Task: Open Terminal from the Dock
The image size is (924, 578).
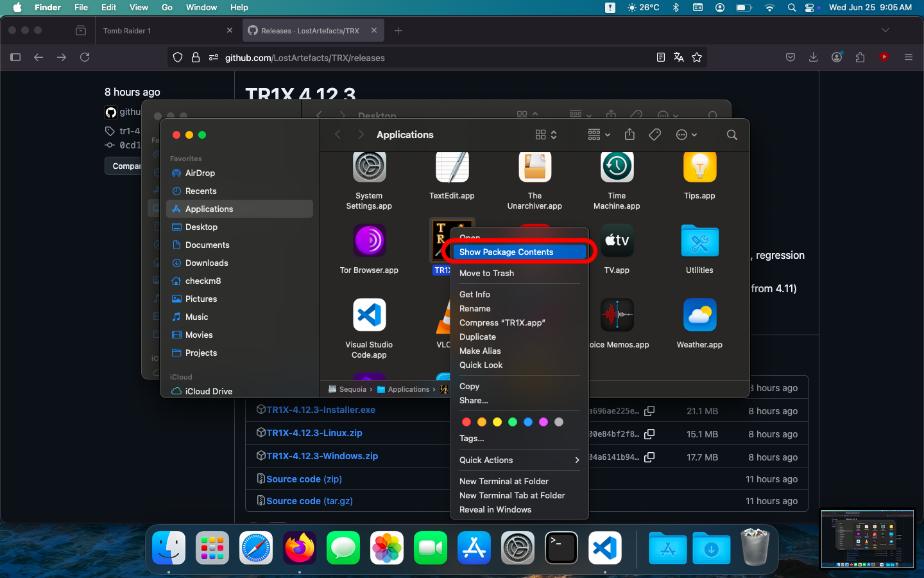Action: point(561,548)
